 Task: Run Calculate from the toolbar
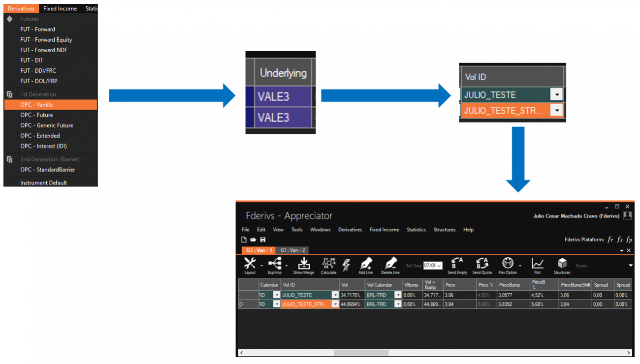[x=328, y=264]
